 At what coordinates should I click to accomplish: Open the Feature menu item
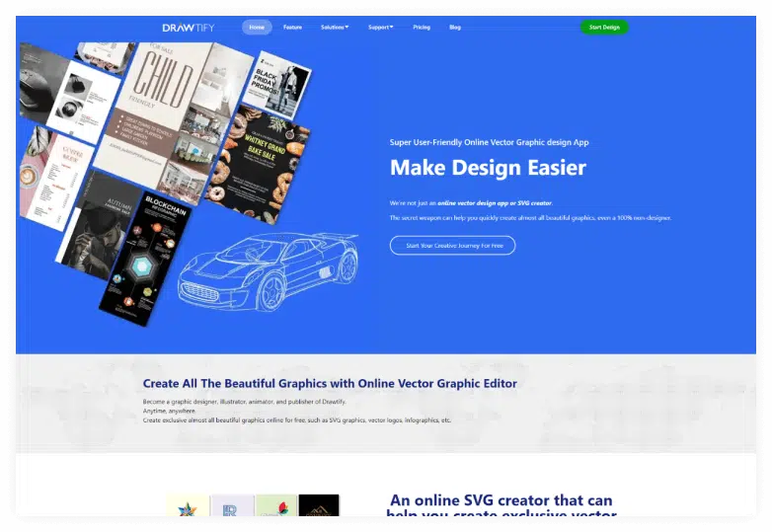pos(292,27)
